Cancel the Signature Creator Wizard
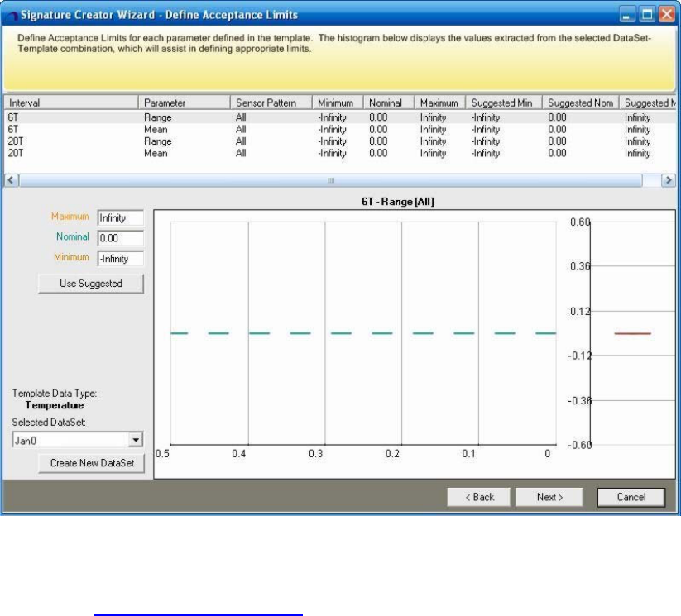The width and height of the screenshot is (681, 616). tap(631, 497)
